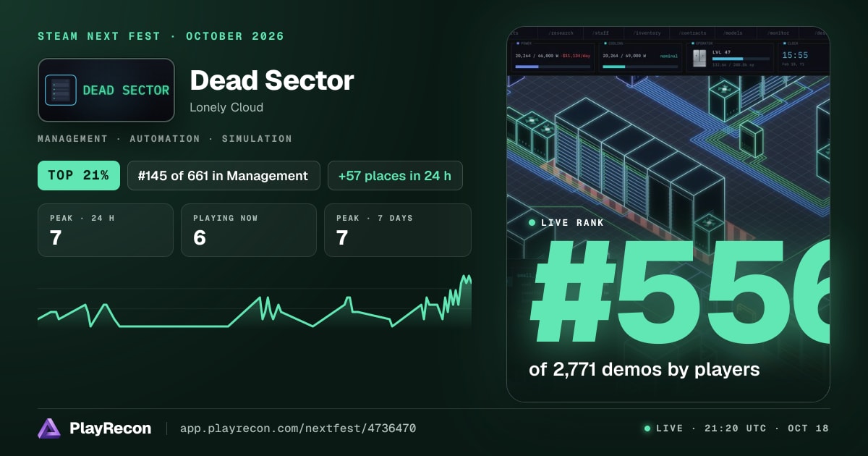Click the PlayRecon brand name
The image size is (868, 456).
[111, 428]
